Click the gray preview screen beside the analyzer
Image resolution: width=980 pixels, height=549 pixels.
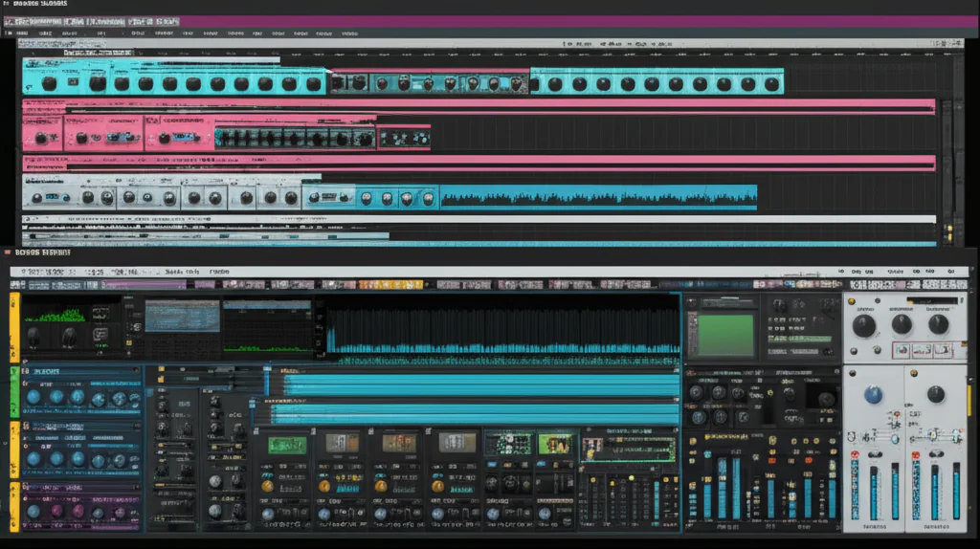click(183, 316)
